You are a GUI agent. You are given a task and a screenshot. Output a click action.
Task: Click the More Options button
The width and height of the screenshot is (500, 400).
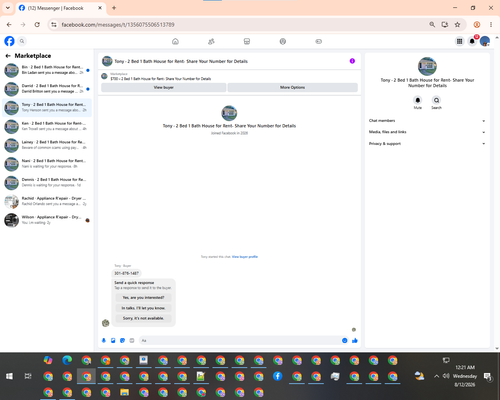(292, 87)
